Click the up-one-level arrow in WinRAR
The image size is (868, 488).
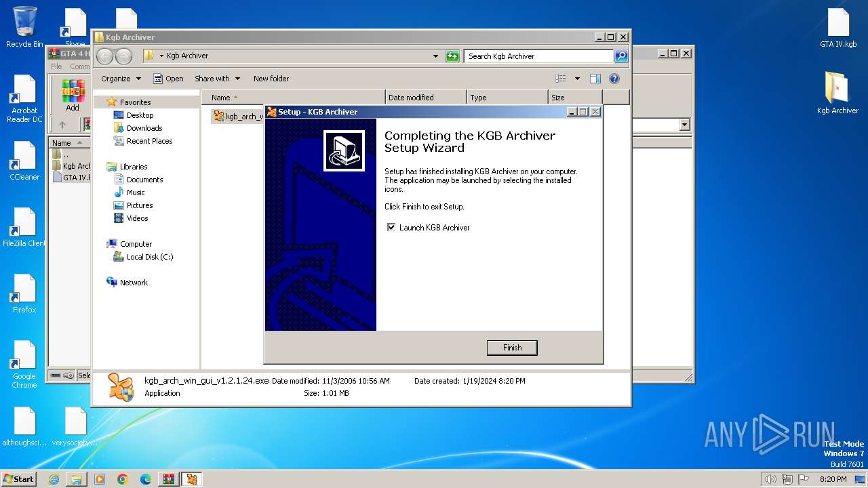(x=62, y=125)
